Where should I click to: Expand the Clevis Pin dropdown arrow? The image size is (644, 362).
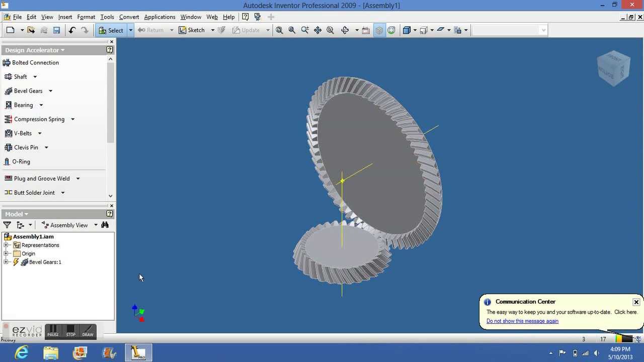[x=46, y=147]
